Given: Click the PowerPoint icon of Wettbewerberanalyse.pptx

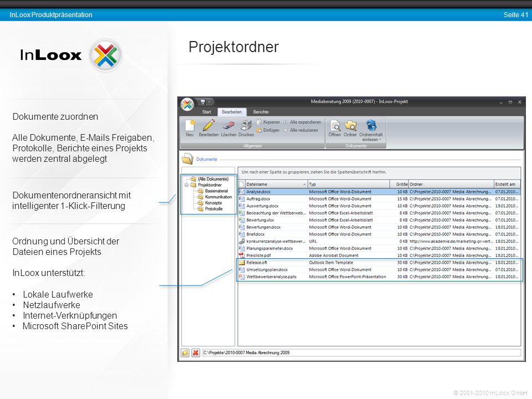Looking at the screenshot, I should coord(242,277).
